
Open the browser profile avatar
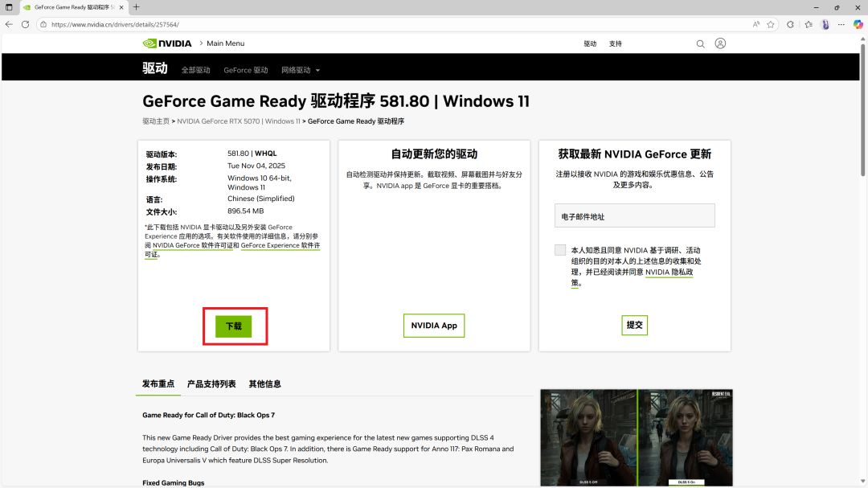click(x=825, y=24)
